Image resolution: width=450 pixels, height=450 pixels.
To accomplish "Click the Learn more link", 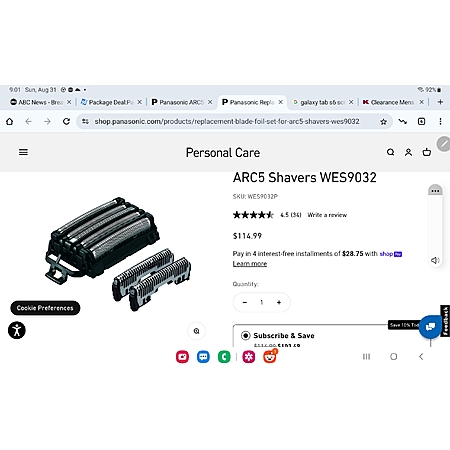I will coord(250,264).
